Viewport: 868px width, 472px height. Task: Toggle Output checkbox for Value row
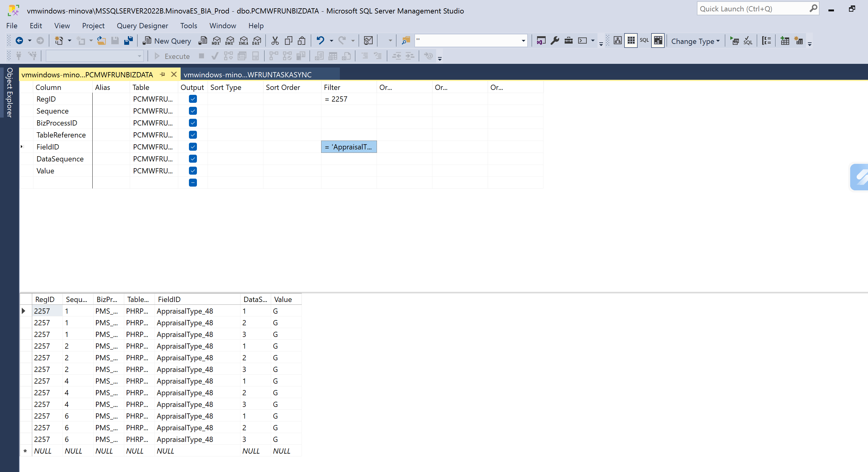coord(193,171)
